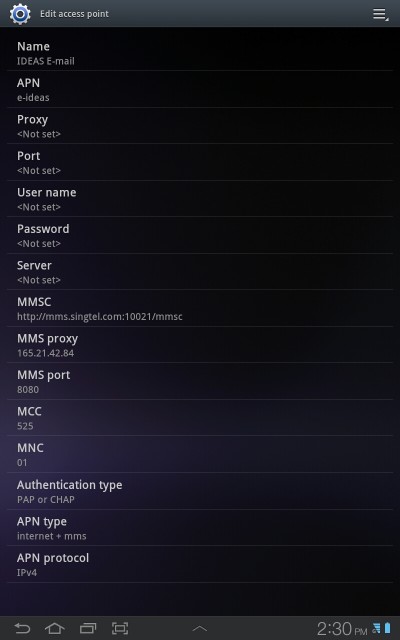
Task: Open the APN type internet + mms row
Action: click(200, 528)
